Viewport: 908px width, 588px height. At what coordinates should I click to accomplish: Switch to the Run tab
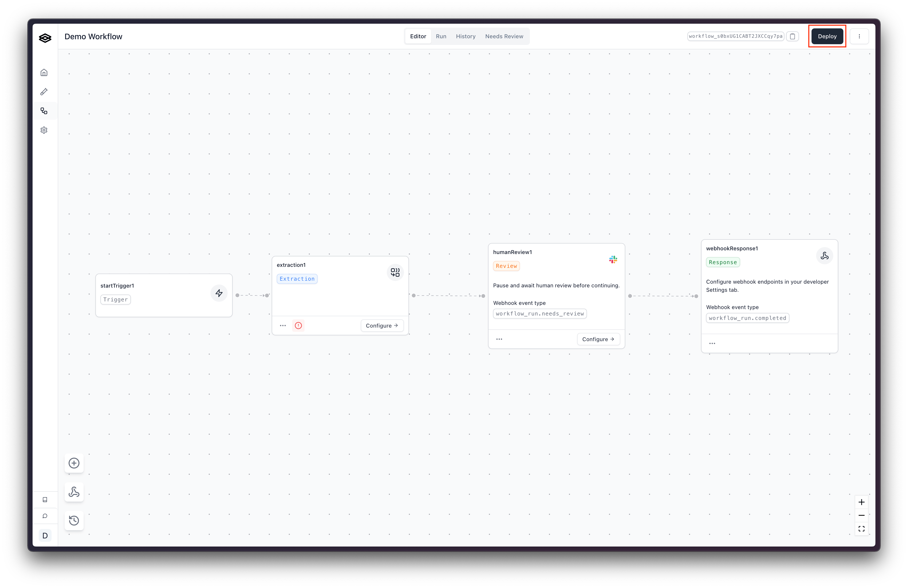pyautogui.click(x=441, y=36)
